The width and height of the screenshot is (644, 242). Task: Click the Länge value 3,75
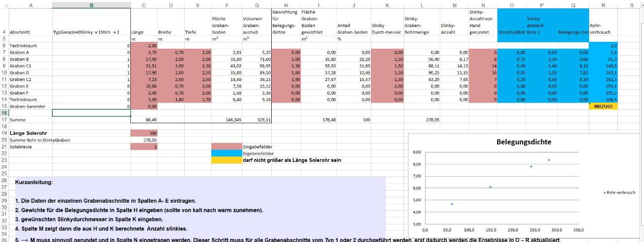[x=144, y=52]
